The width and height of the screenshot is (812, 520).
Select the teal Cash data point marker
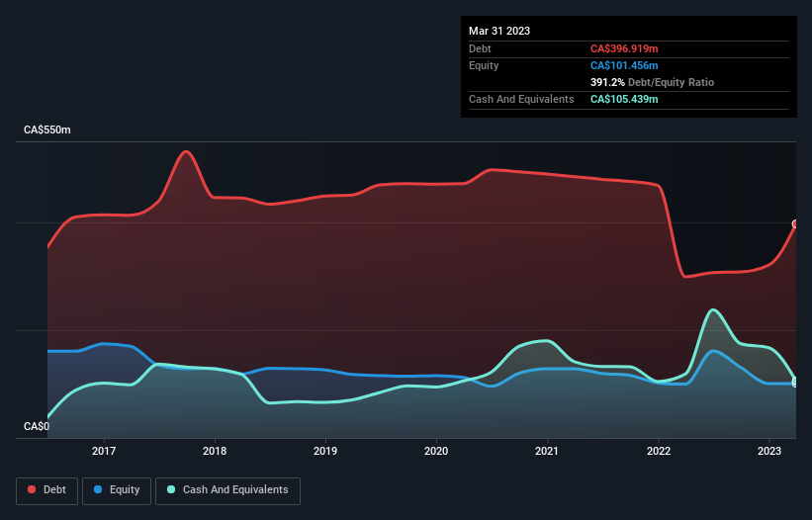point(796,382)
